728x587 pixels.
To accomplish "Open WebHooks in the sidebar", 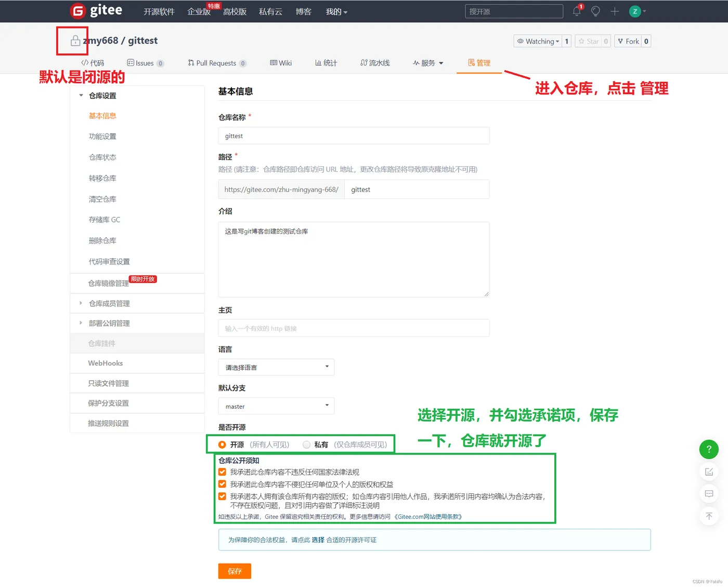I will pos(106,363).
